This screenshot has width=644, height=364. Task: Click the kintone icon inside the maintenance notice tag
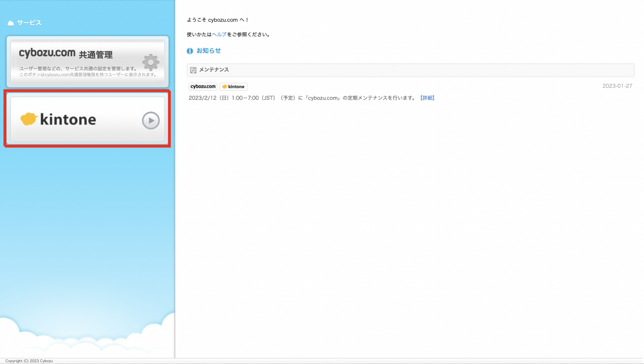224,86
